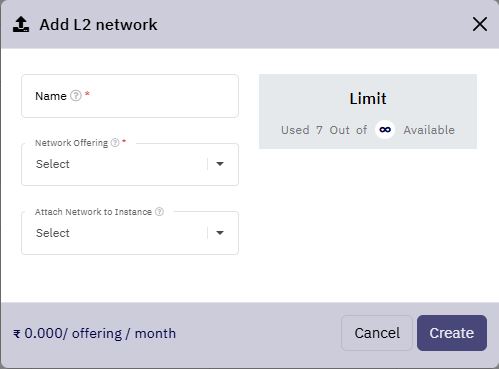This screenshot has height=369, width=499.
Task: Click the Add L2 network title text
Action: [x=98, y=25]
